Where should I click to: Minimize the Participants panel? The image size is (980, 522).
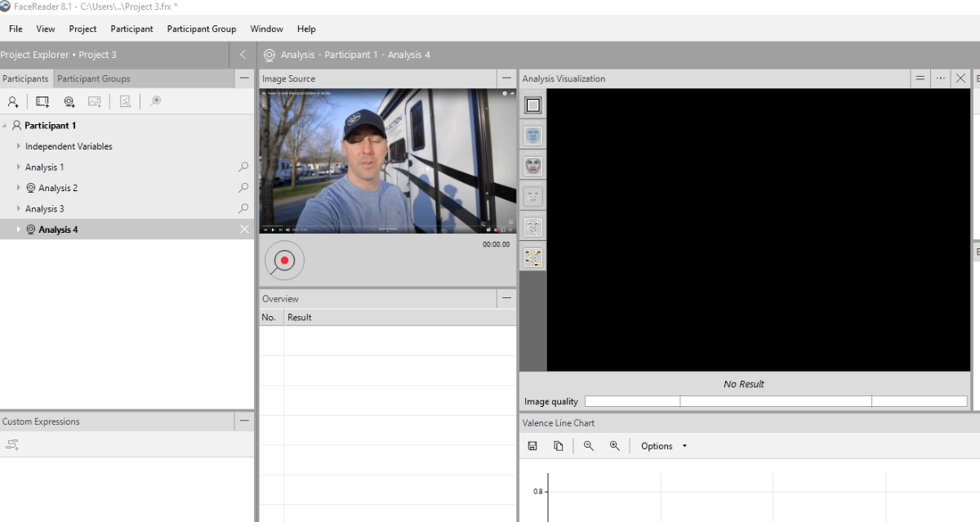click(x=244, y=78)
